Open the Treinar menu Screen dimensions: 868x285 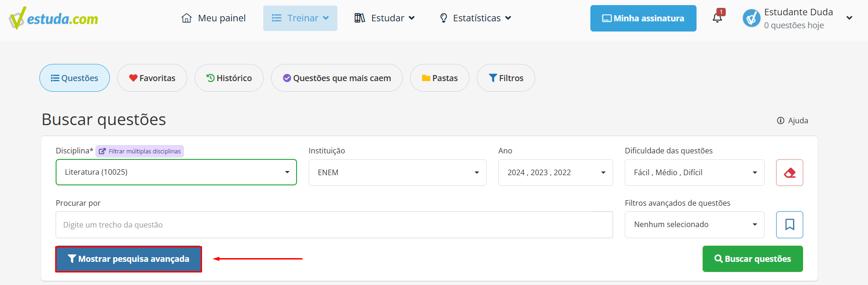coord(300,18)
